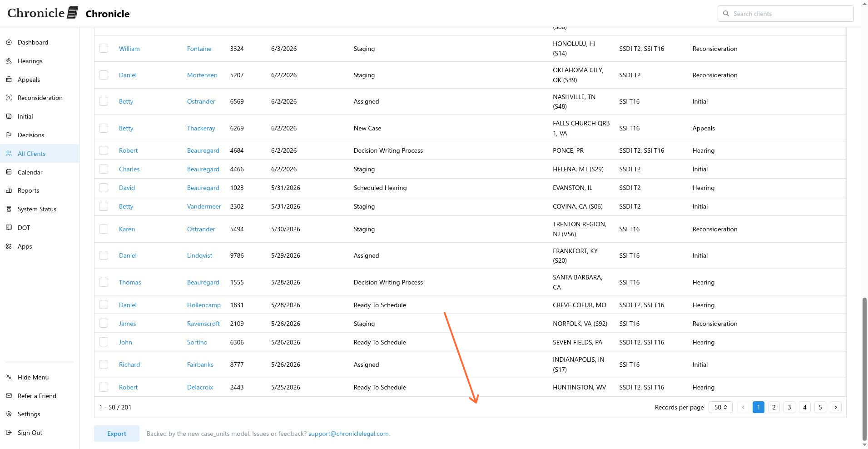Image resolution: width=868 pixels, height=449 pixels.
Task: Go to next page arrow
Action: 836,407
